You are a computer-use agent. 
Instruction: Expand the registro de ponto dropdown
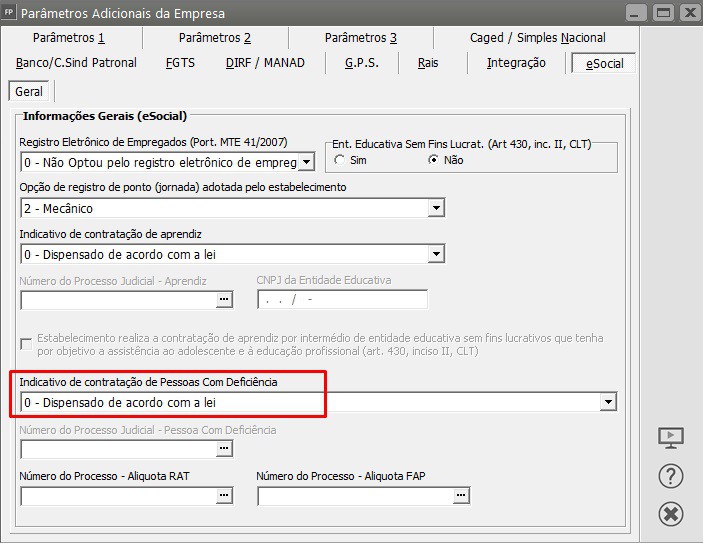point(436,208)
